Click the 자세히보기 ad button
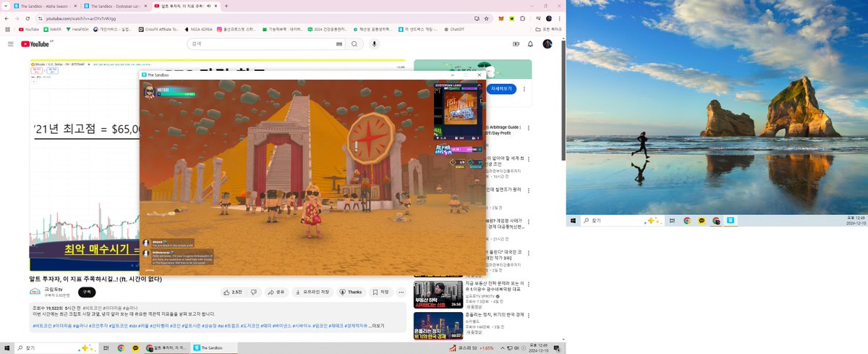This screenshot has height=354, width=868. [x=501, y=89]
